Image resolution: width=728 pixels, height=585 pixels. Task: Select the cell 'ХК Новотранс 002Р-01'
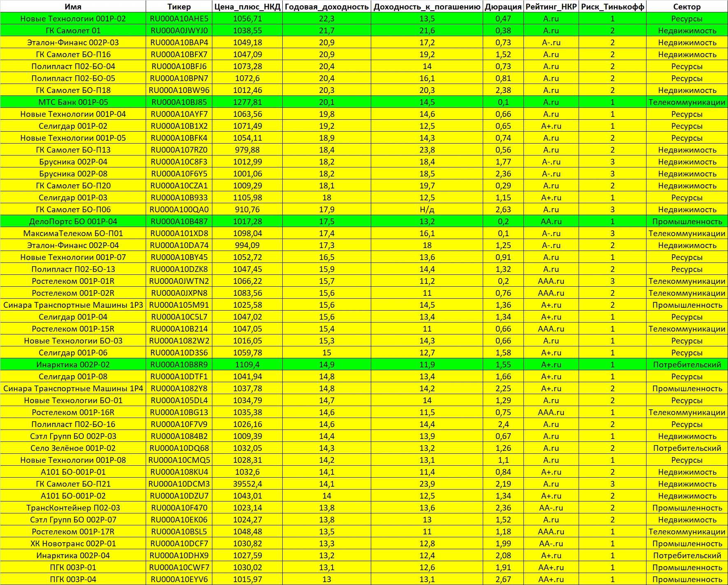[73, 543]
